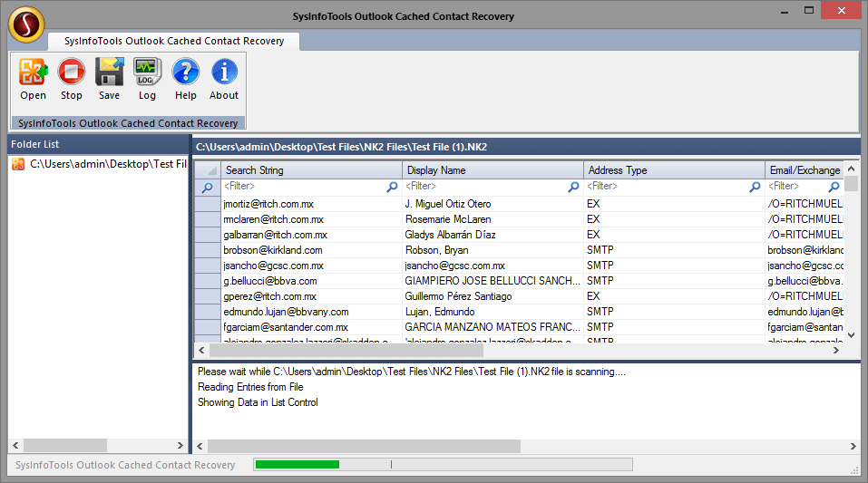Viewport: 868px width, 483px height.
Task: Click the search icon in Display Name filter
Action: (x=573, y=187)
